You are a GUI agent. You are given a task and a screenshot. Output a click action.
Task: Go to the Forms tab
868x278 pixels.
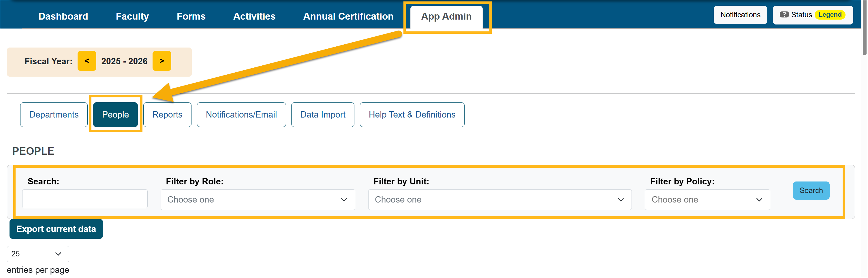click(x=191, y=16)
